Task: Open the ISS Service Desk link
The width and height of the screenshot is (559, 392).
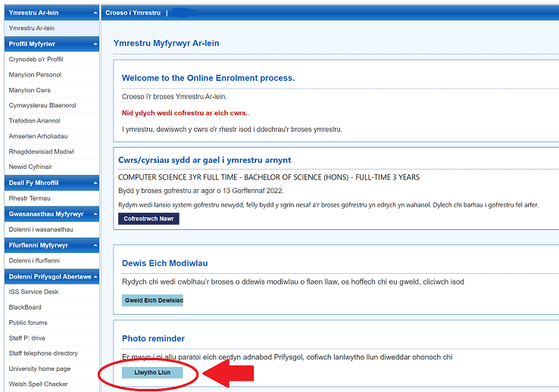Action: pos(33,291)
